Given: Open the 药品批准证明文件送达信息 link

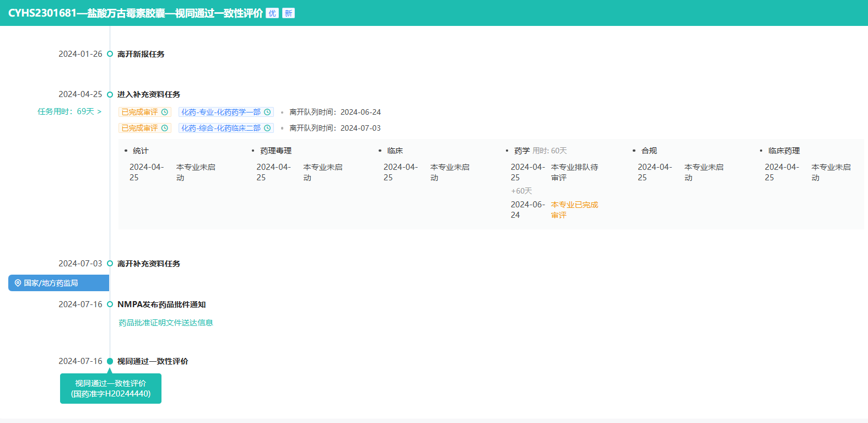Looking at the screenshot, I should [166, 323].
